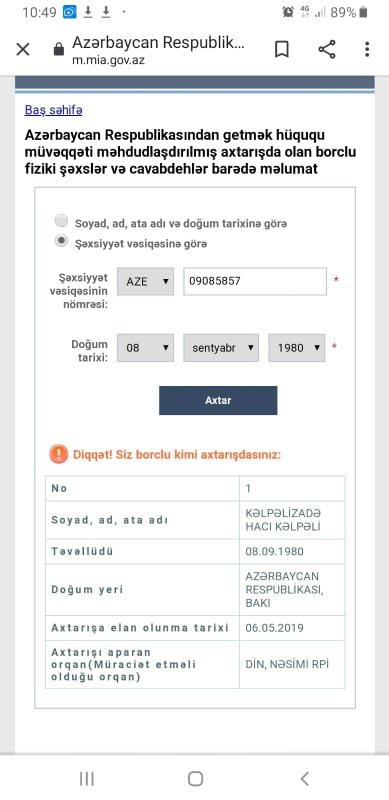389x800 pixels.
Task: Open the birth day 08 dropdown
Action: tap(145, 348)
